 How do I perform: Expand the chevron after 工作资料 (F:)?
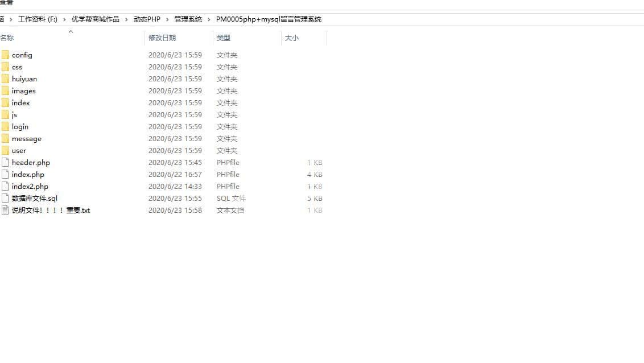64,19
